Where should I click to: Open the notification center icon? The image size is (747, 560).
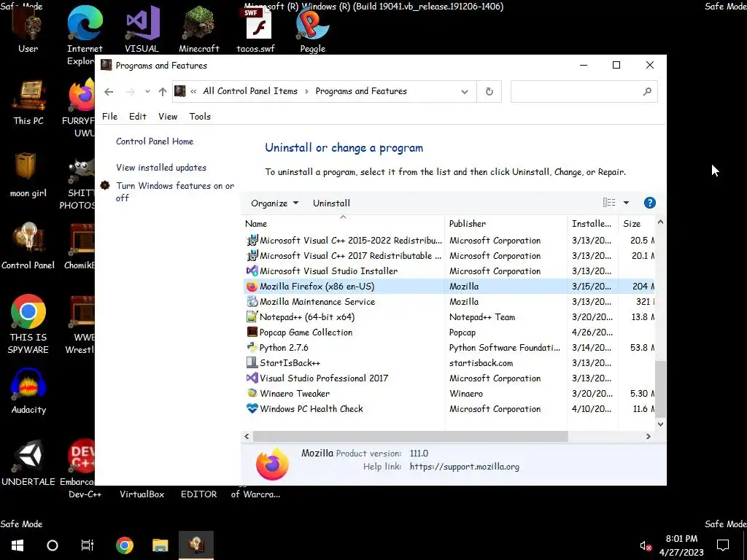point(723,545)
